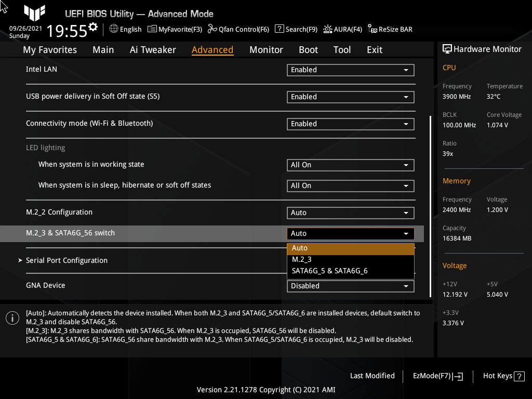This screenshot has height=399, width=532.
Task: Click the ReSize BAR icon
Action: pos(390,29)
